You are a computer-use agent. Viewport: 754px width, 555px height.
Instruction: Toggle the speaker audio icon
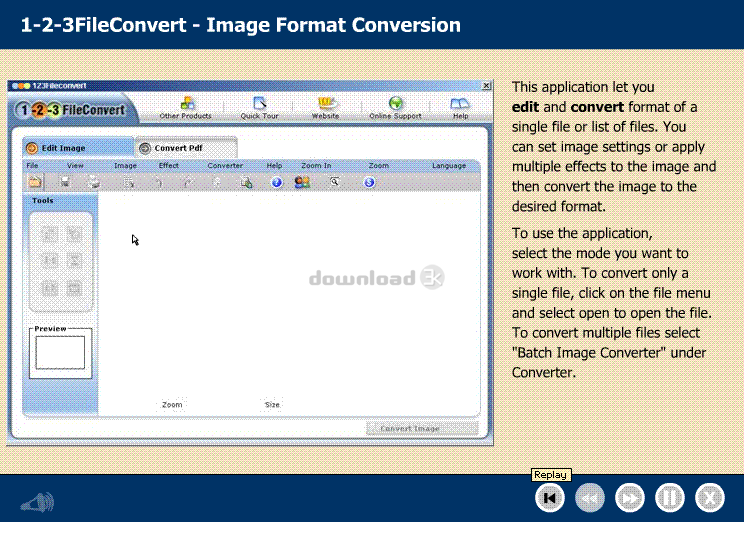[x=38, y=502]
